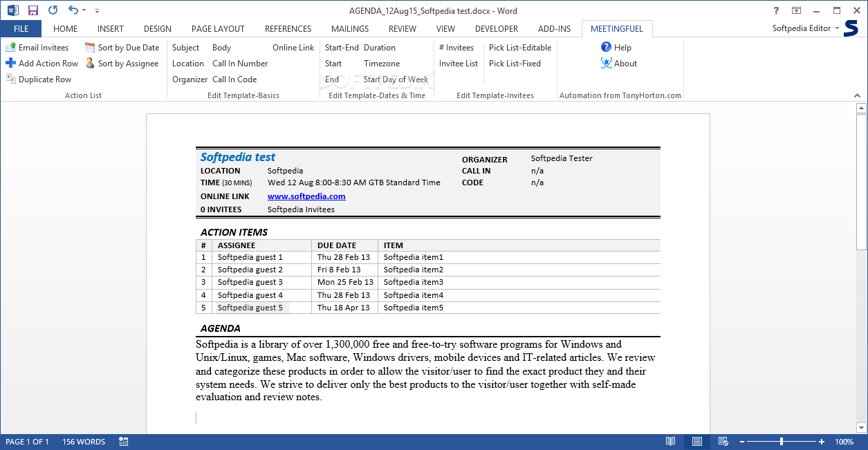Click the 'Mon 25 Feb 13' due date cell

(x=345, y=282)
